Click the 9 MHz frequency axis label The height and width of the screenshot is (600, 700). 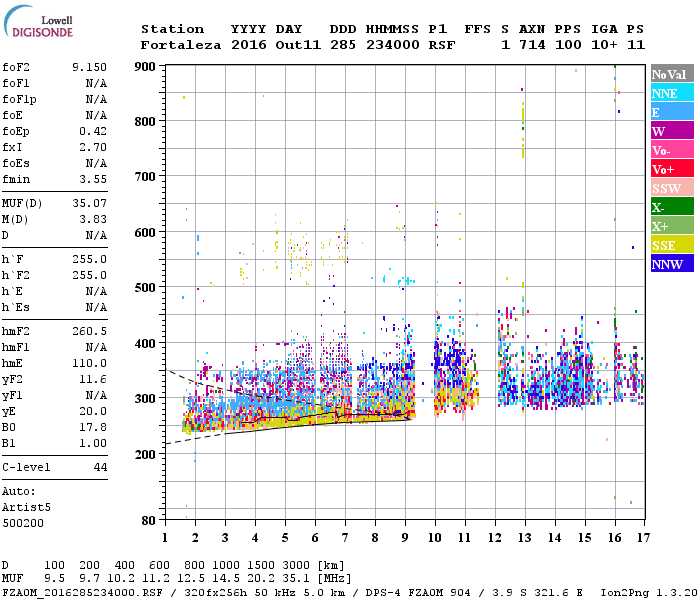(405, 538)
